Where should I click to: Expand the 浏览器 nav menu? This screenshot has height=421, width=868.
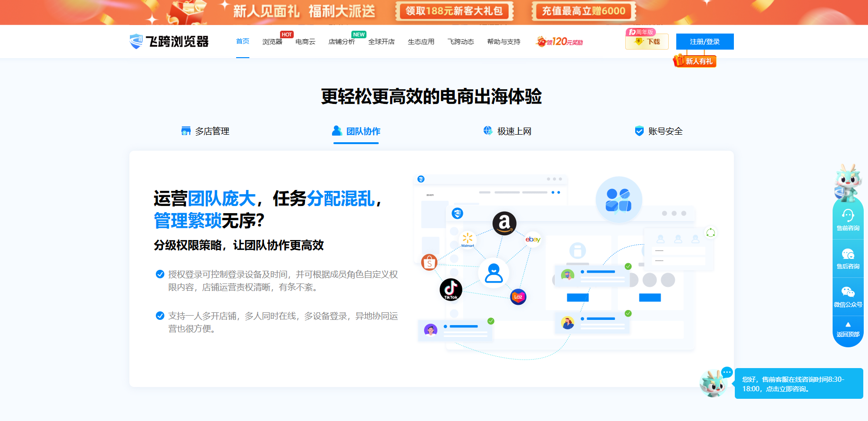(272, 42)
